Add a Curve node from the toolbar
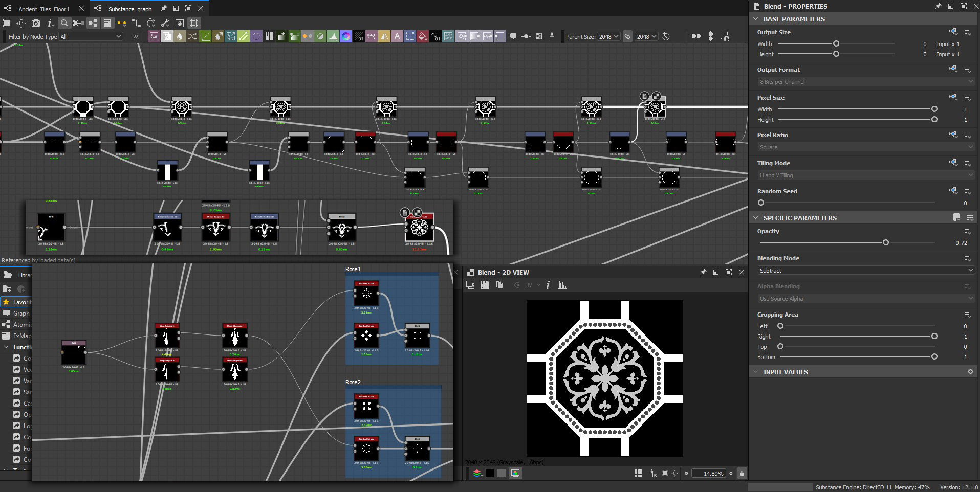This screenshot has width=980, height=492. tap(205, 36)
